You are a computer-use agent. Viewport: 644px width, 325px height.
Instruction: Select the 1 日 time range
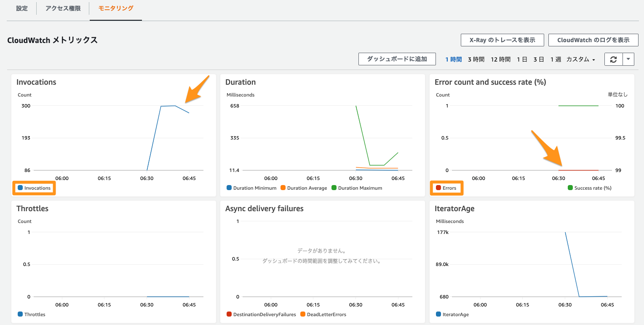click(522, 59)
